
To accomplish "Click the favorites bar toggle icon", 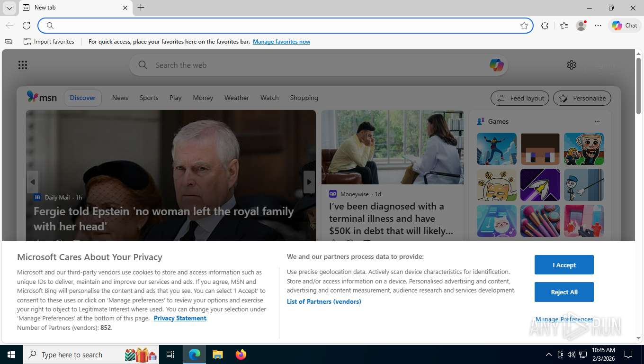I will [9, 42].
